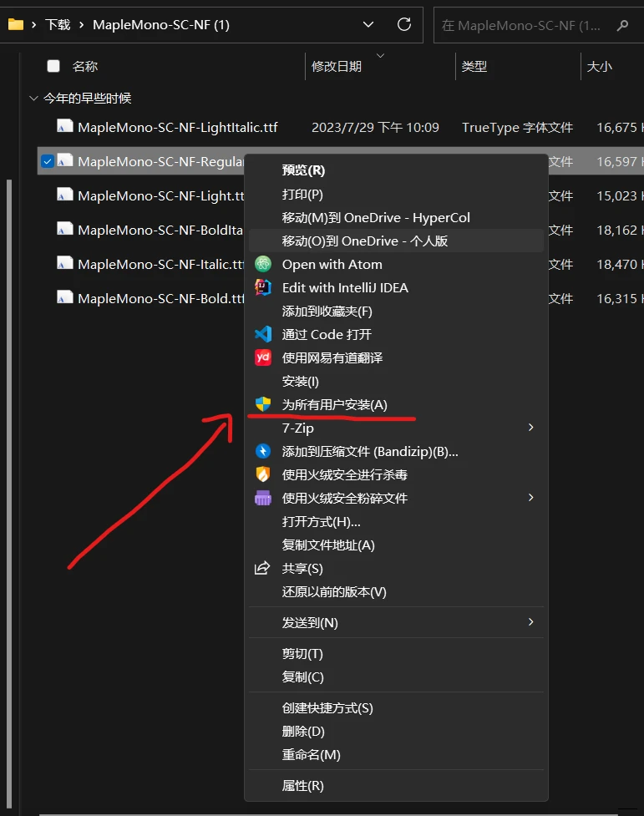Image resolution: width=644 pixels, height=816 pixels.
Task: Select 移动(M)到 OneDrive - HyperCol
Action: [x=396, y=217]
